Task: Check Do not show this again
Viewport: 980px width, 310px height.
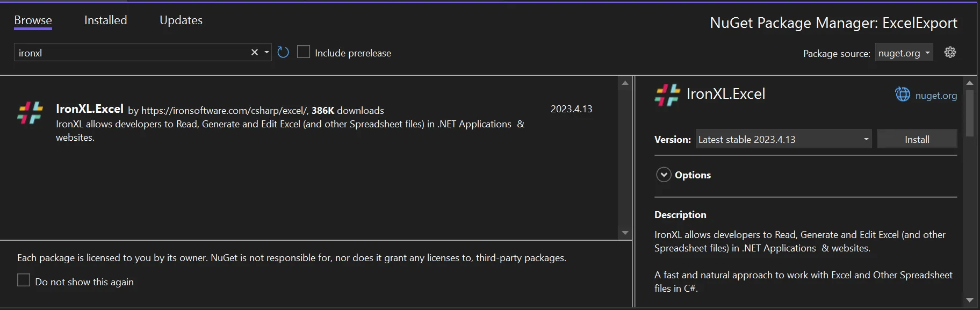Action: coord(24,280)
